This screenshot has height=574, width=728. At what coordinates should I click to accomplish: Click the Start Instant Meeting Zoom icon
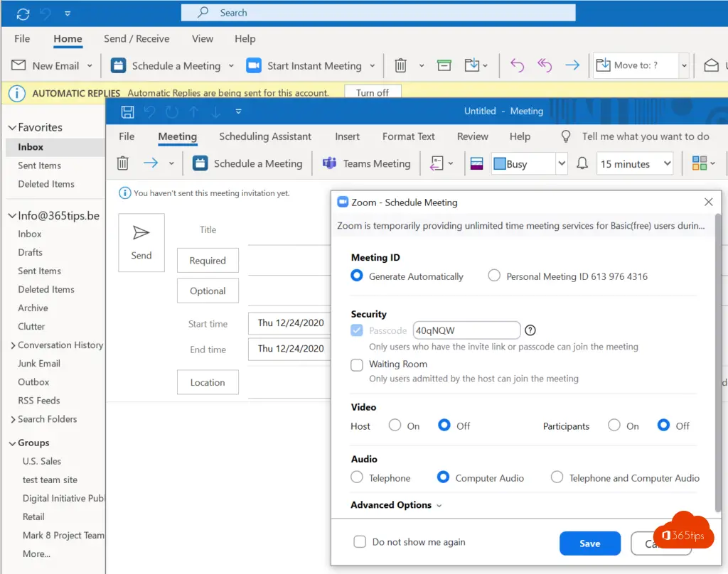click(x=254, y=66)
